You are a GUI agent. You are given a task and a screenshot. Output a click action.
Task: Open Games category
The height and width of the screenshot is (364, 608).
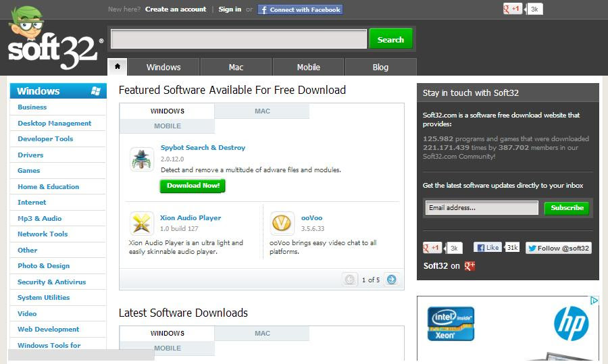click(x=28, y=171)
